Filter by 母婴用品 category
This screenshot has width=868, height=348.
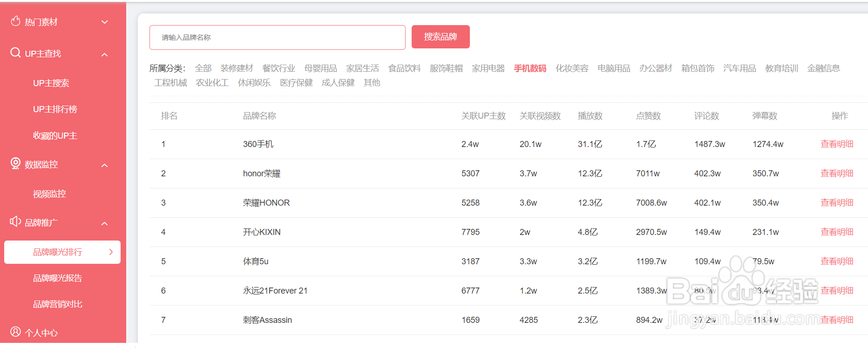coord(320,68)
